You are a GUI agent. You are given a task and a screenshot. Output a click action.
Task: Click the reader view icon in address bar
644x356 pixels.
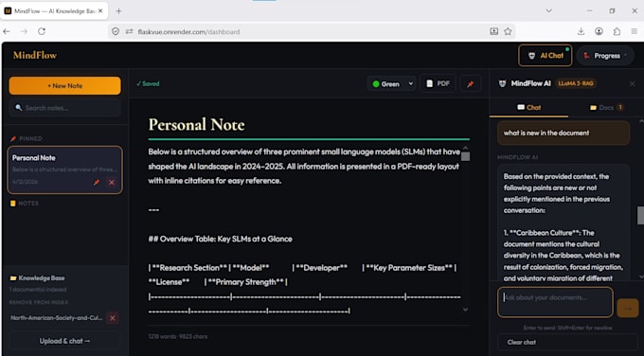click(493, 31)
